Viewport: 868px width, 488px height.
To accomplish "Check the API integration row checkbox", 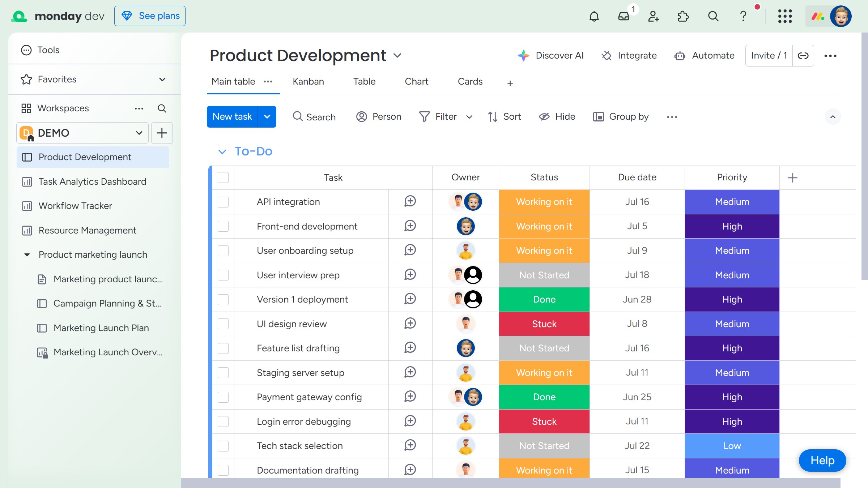I will click(223, 202).
